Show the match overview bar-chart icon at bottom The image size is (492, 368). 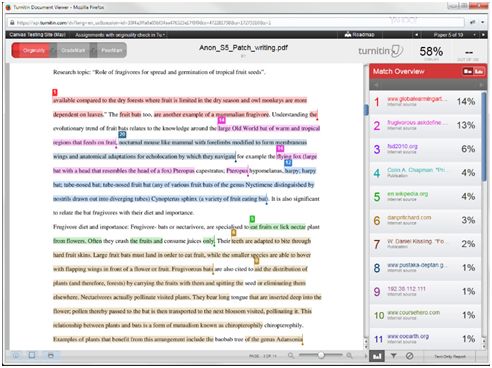click(377, 356)
